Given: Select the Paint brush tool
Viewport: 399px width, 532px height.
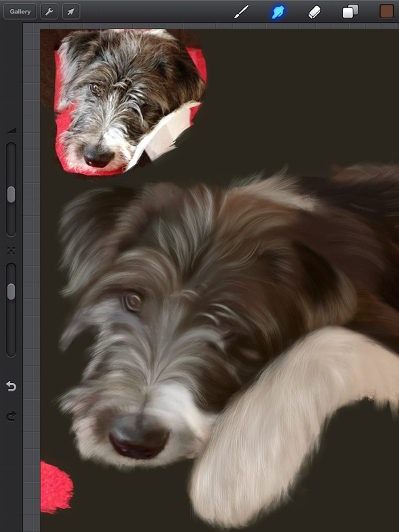Looking at the screenshot, I should tap(241, 12).
